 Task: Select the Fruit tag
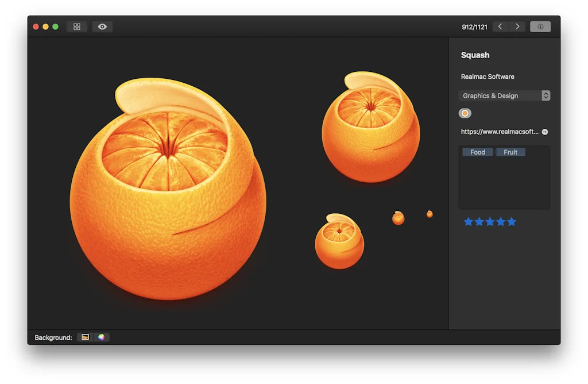coord(510,152)
